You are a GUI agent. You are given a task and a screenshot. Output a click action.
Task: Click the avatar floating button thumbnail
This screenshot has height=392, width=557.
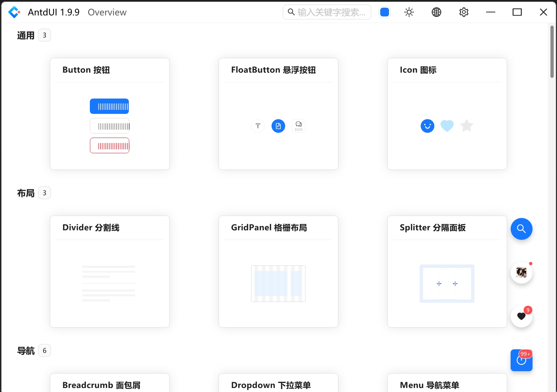click(x=521, y=272)
